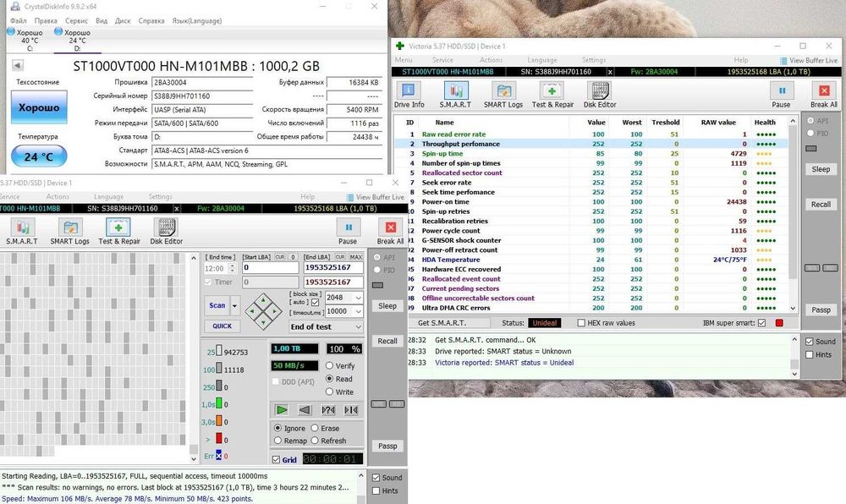
Task: Select Verify radio button
Action: pos(329,365)
